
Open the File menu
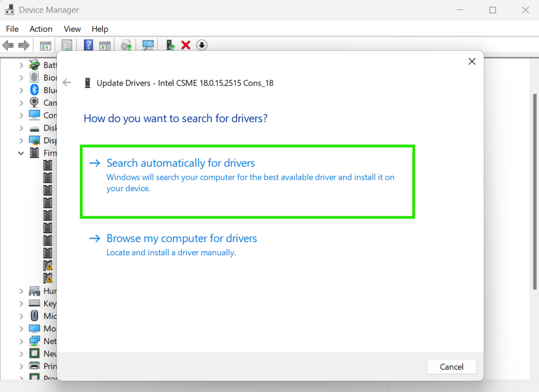click(x=12, y=29)
